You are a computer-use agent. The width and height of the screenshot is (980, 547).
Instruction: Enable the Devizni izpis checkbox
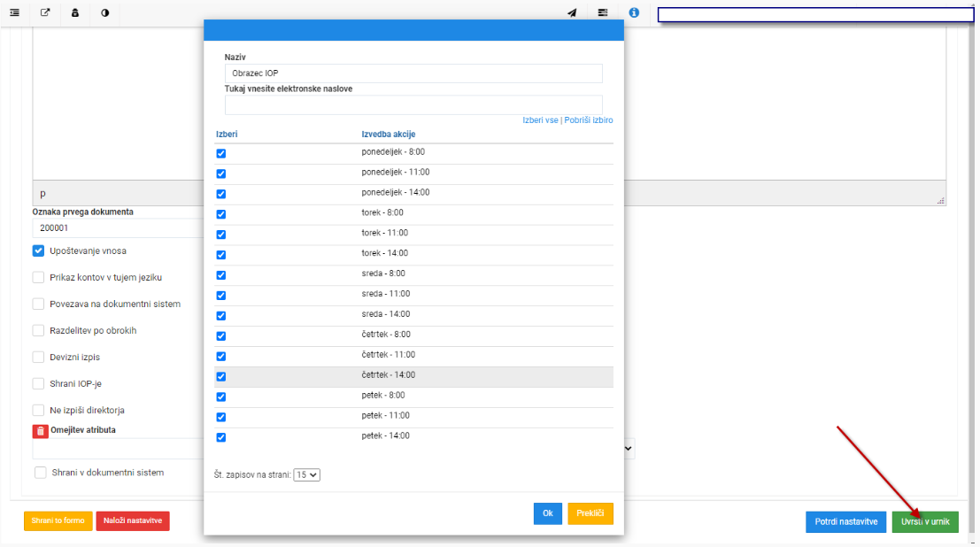click(x=39, y=357)
